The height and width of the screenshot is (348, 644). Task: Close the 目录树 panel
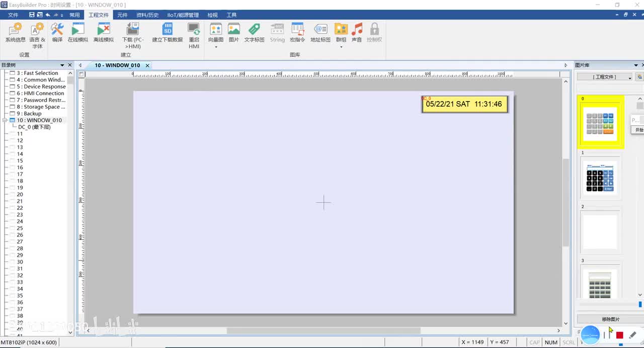pyautogui.click(x=70, y=65)
